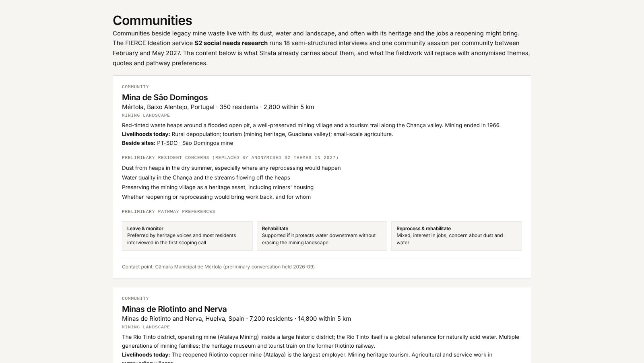644x363 pixels.
Task: Click the Huelva, Spain residents subtitle
Action: 236,319
